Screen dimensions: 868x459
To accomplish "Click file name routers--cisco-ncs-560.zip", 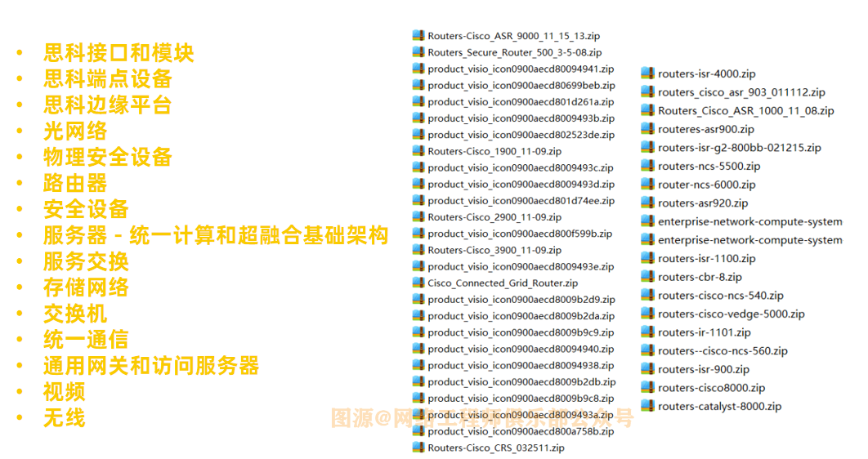I will click(x=723, y=350).
